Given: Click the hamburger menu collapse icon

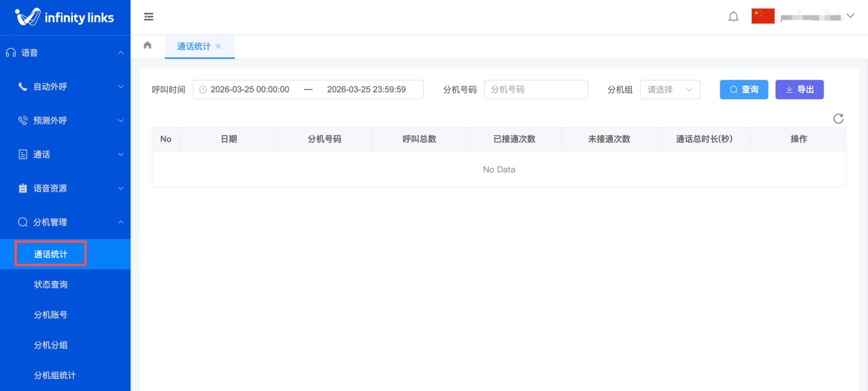Looking at the screenshot, I should pos(149,17).
